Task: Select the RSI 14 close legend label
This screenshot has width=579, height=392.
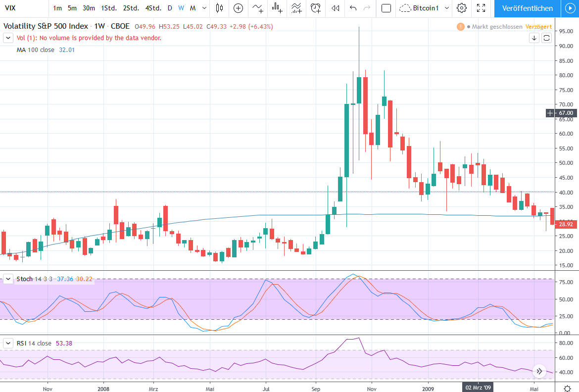Action: 34,343
